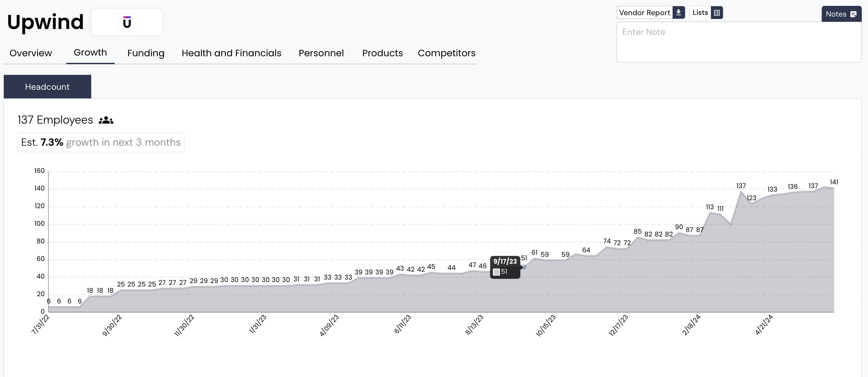Screen dimensions: 868x377
Task: Open the Lists icon
Action: coord(717,13)
